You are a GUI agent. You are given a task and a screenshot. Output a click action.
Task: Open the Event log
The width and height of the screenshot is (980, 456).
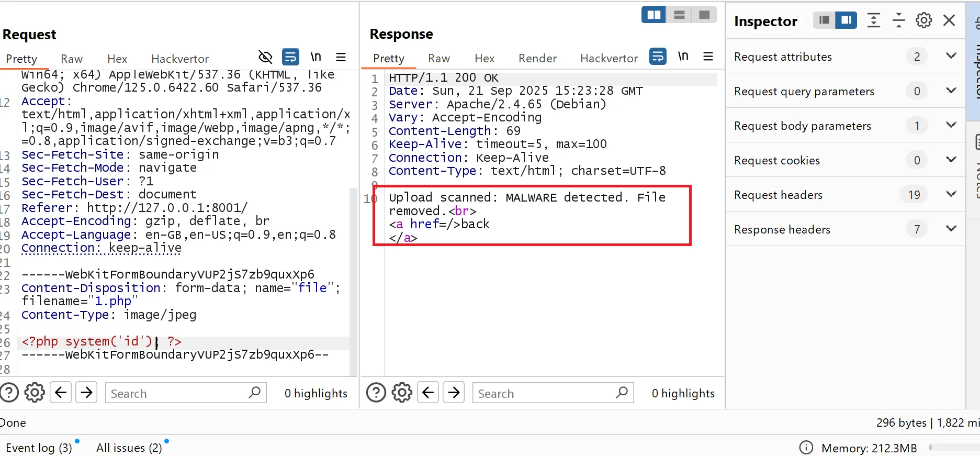39,448
